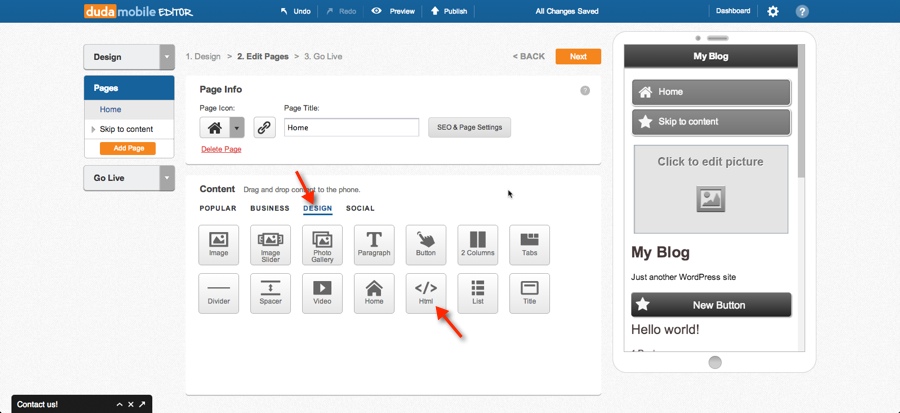900x413 pixels.
Task: Click the Page Info help icon
Action: pyautogui.click(x=585, y=90)
